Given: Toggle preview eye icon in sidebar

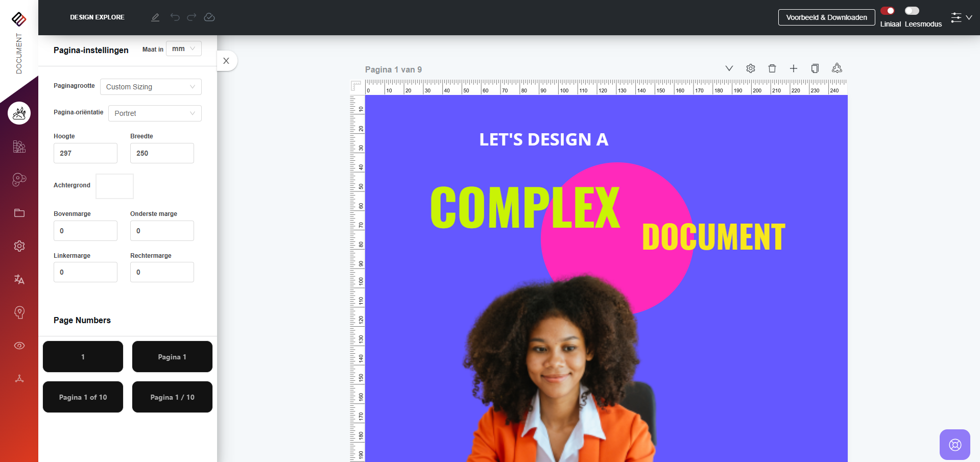Looking at the screenshot, I should click(19, 346).
